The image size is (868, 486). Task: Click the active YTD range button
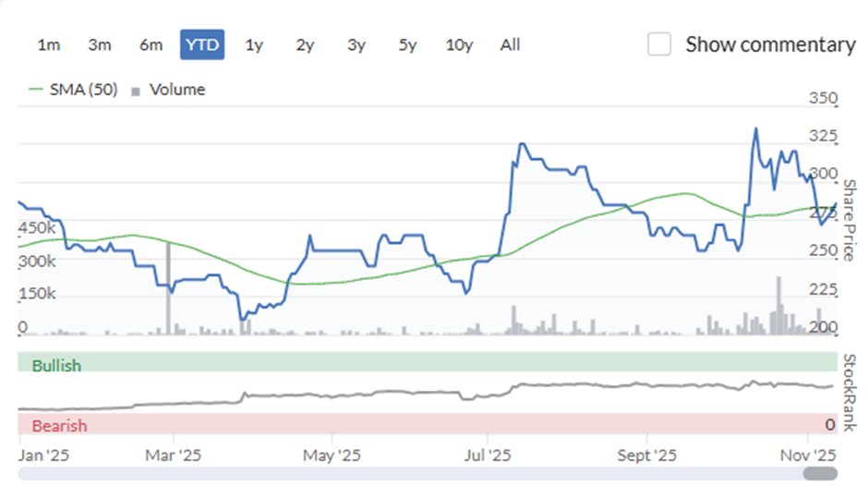pyautogui.click(x=202, y=45)
